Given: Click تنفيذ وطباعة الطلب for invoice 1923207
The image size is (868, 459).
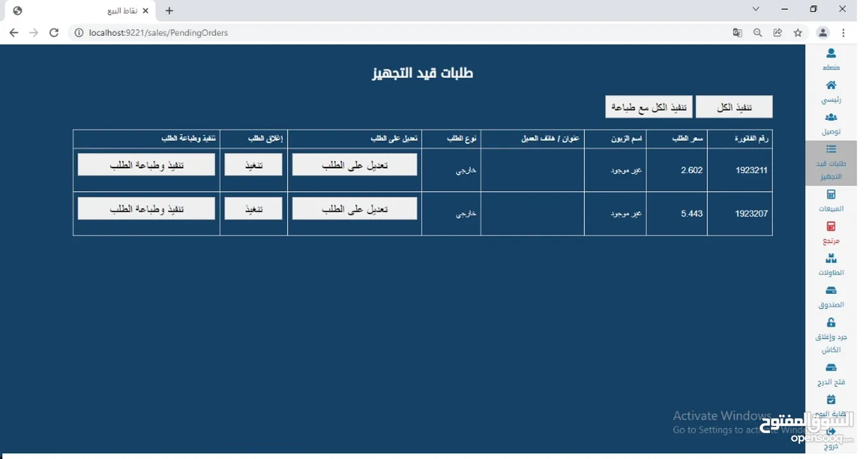Looking at the screenshot, I should [146, 208].
